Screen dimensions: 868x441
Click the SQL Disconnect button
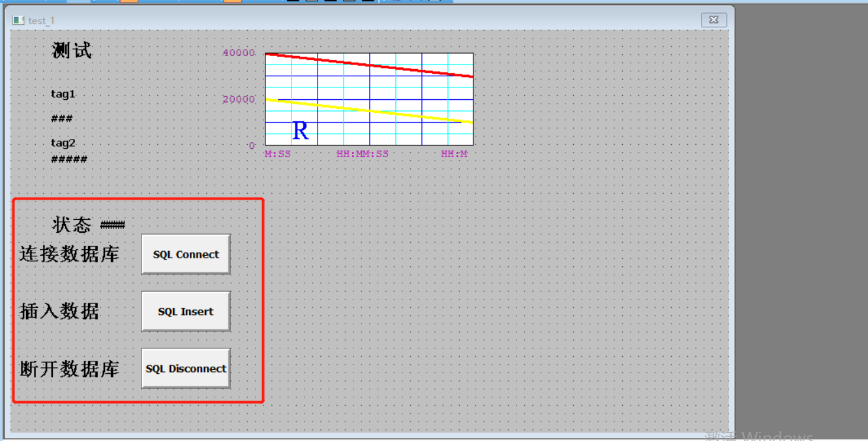click(x=185, y=368)
